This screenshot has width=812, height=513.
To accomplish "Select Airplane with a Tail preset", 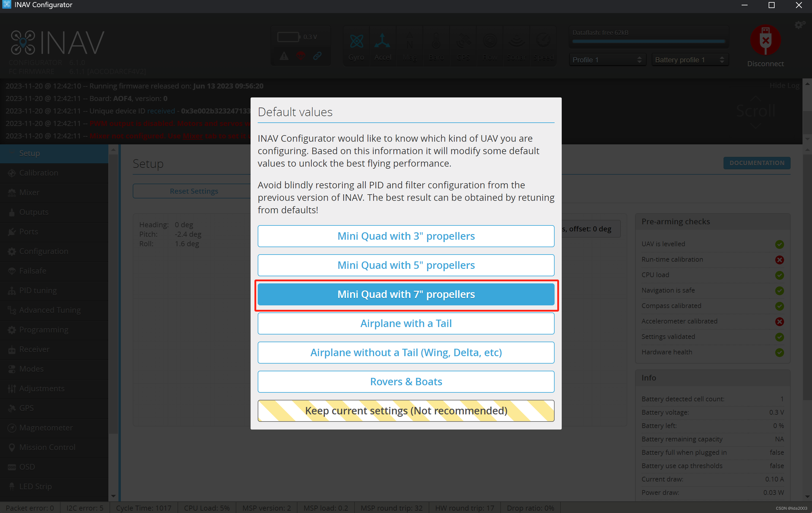I will pyautogui.click(x=406, y=323).
